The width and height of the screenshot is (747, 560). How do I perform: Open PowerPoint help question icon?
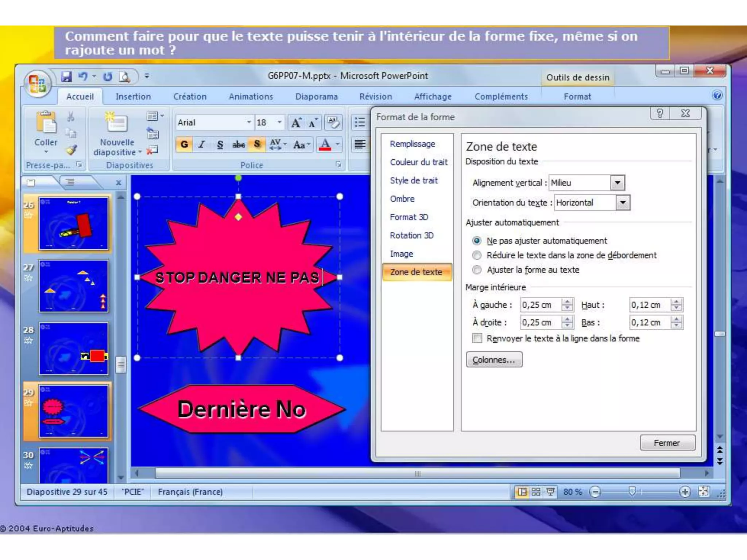(x=717, y=96)
